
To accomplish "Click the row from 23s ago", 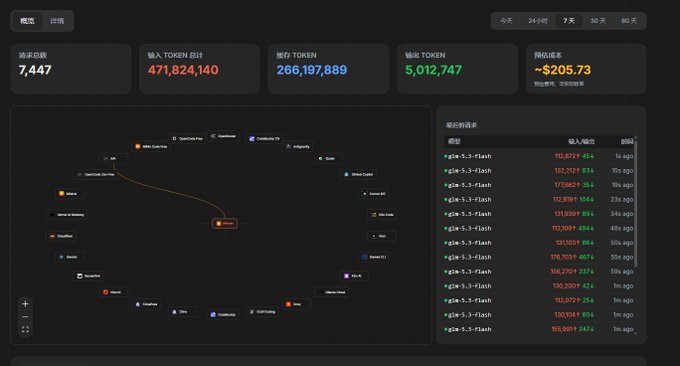I will pos(538,199).
